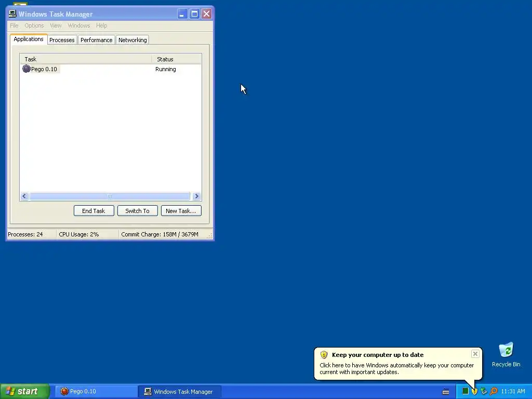Select the Pego 0.10 task icon
The width and height of the screenshot is (532, 399).
26,69
